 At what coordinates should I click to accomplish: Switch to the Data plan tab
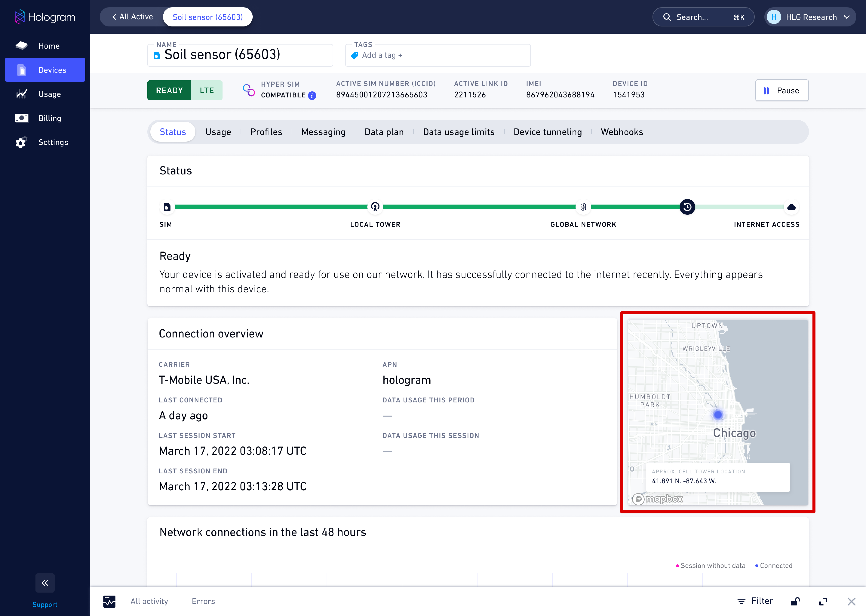click(x=384, y=132)
